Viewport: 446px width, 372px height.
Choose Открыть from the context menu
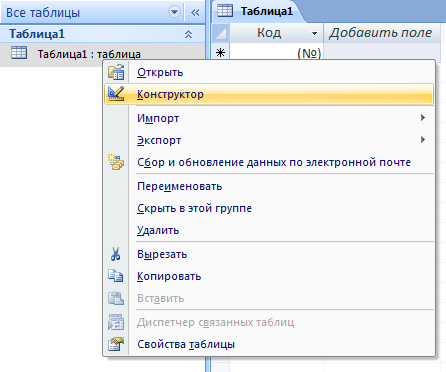[x=269, y=72]
